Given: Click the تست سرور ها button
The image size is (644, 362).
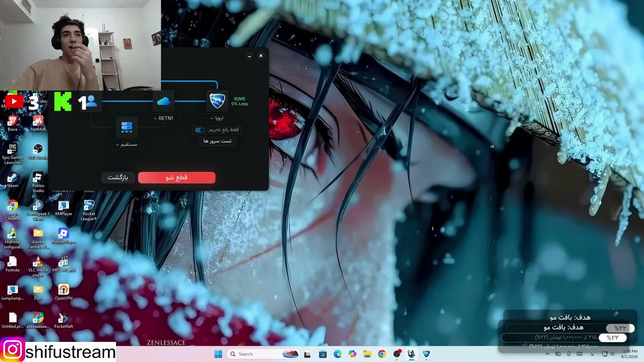Looking at the screenshot, I should [x=217, y=141].
